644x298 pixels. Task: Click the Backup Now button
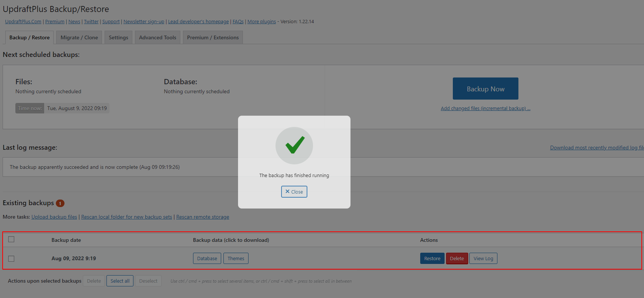coord(485,89)
